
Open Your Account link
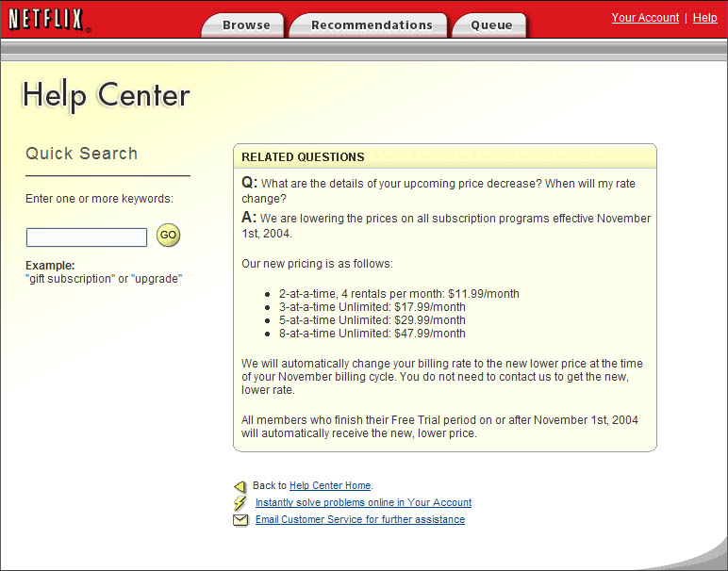(x=645, y=18)
